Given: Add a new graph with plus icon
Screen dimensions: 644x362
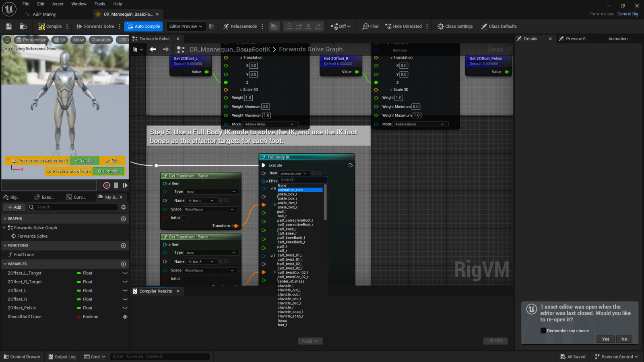Looking at the screenshot, I should point(124,219).
